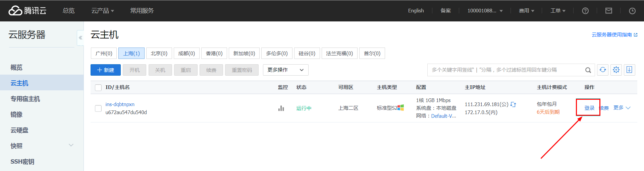Image resolution: width=644 pixels, height=171 pixels.
Task: Switch to the 广州(0) region tab
Action: (x=104, y=53)
